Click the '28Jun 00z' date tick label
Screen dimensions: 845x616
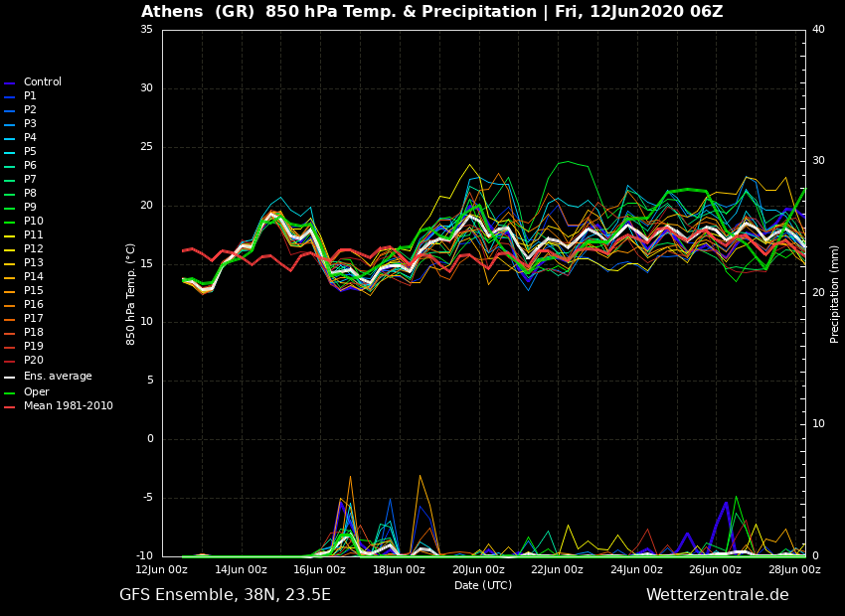click(x=795, y=569)
